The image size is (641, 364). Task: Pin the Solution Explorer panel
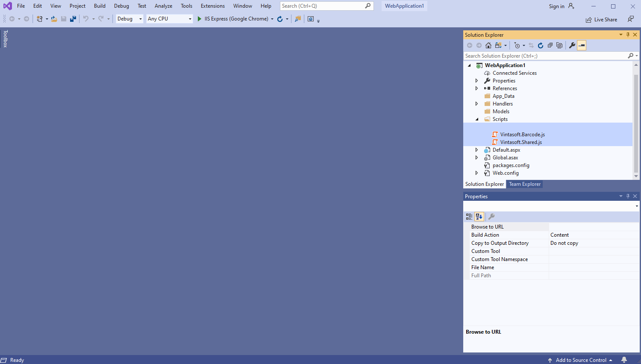click(x=628, y=35)
